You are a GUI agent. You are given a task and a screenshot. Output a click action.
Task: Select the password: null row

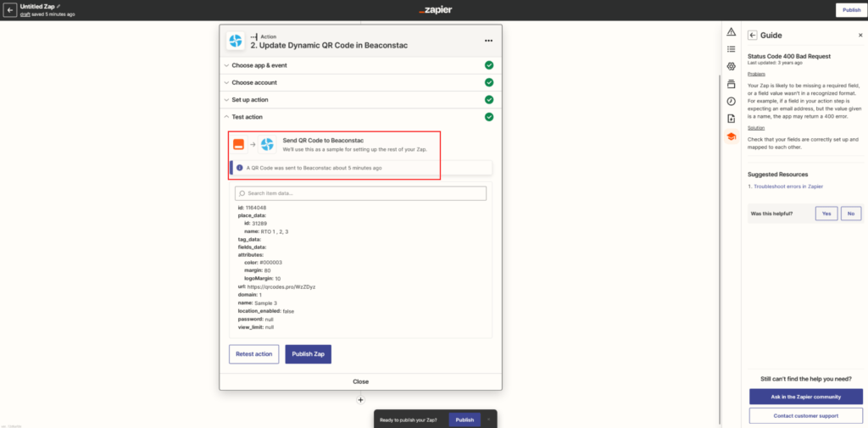coord(256,320)
